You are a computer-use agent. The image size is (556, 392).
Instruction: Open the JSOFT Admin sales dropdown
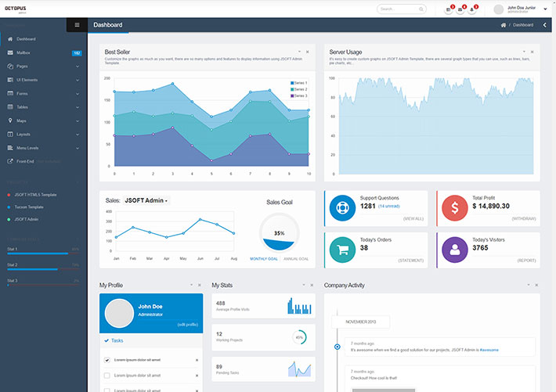tap(146, 200)
